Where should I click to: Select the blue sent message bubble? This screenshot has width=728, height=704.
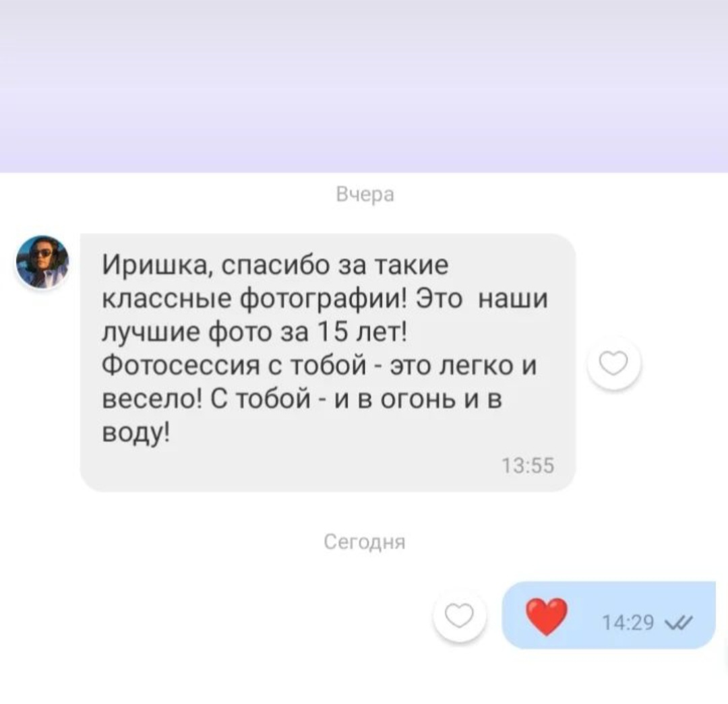[x=609, y=615]
